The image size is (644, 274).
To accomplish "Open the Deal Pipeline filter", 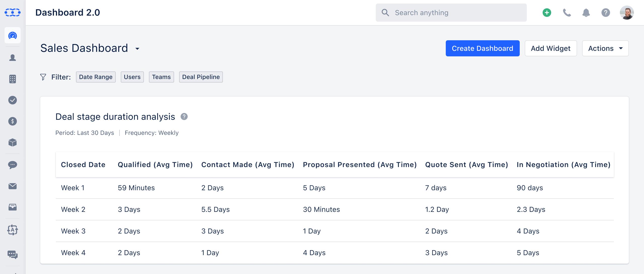I will tap(201, 77).
